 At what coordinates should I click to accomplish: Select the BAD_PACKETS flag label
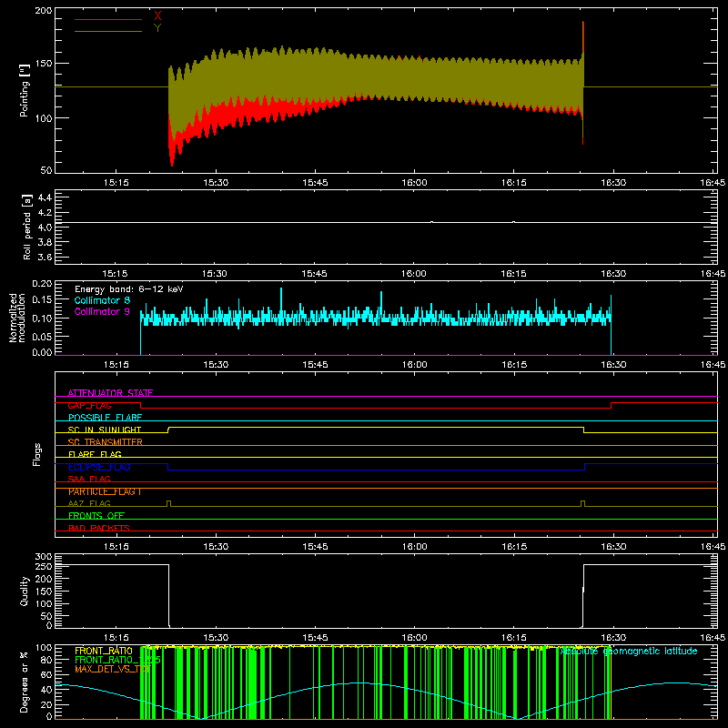pyautogui.click(x=99, y=528)
